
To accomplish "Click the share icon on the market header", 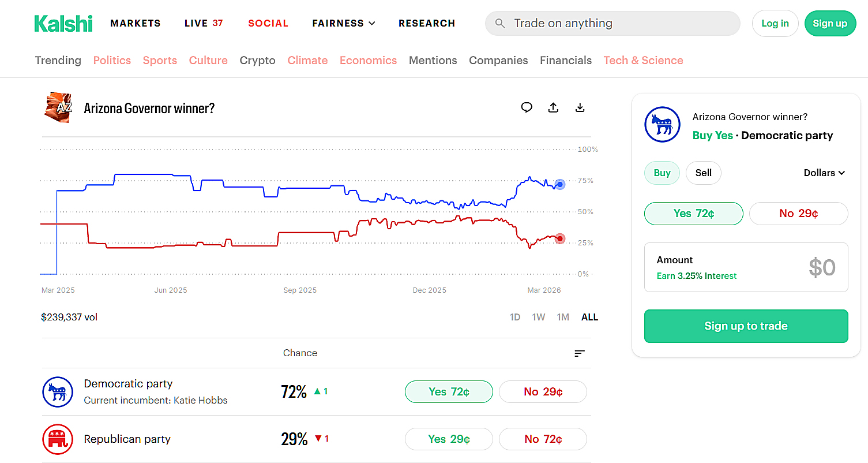I will pyautogui.click(x=553, y=107).
